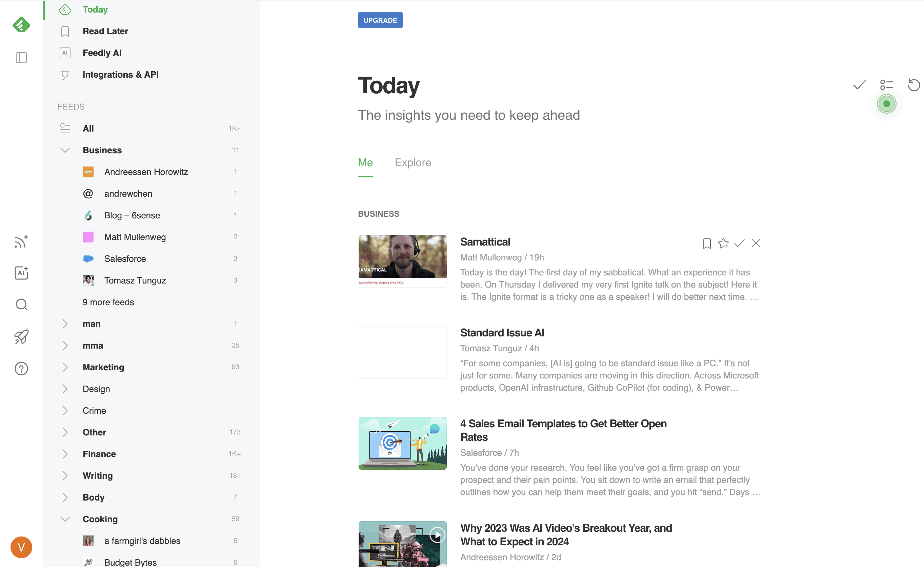Open the Follow sources RSS icon

point(21,241)
